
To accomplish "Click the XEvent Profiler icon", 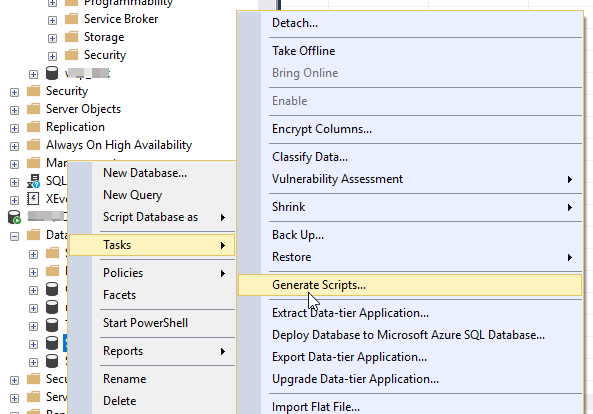I will 33,198.
